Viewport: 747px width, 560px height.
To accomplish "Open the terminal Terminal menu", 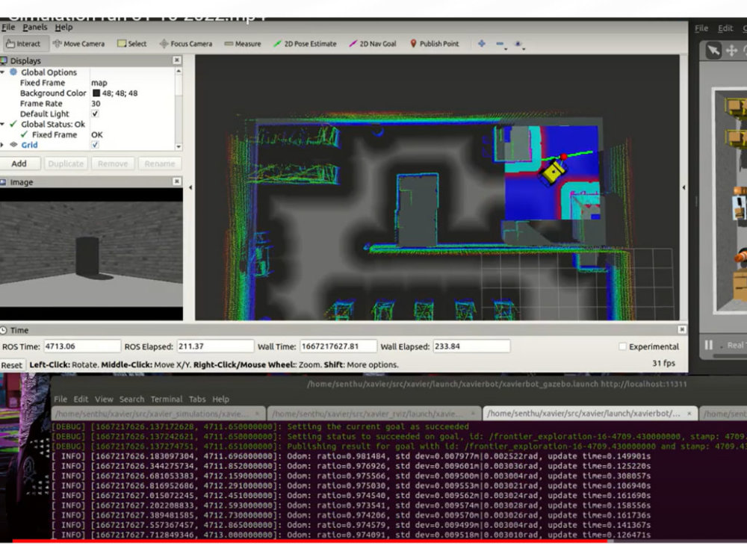I will [x=167, y=399].
